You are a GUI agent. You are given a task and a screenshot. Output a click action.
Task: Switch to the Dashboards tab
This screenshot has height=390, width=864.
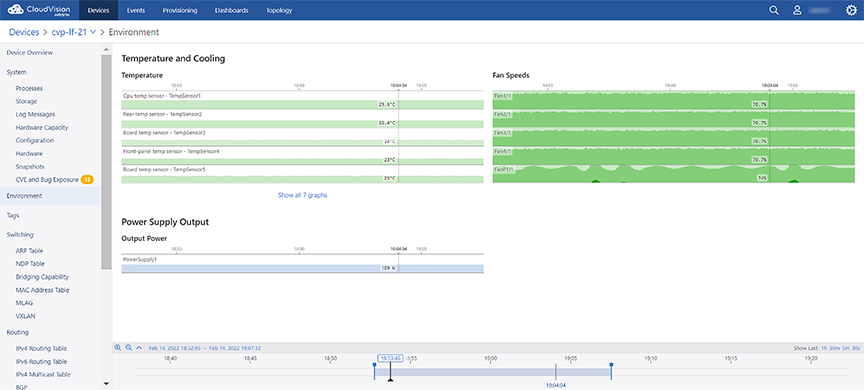231,10
